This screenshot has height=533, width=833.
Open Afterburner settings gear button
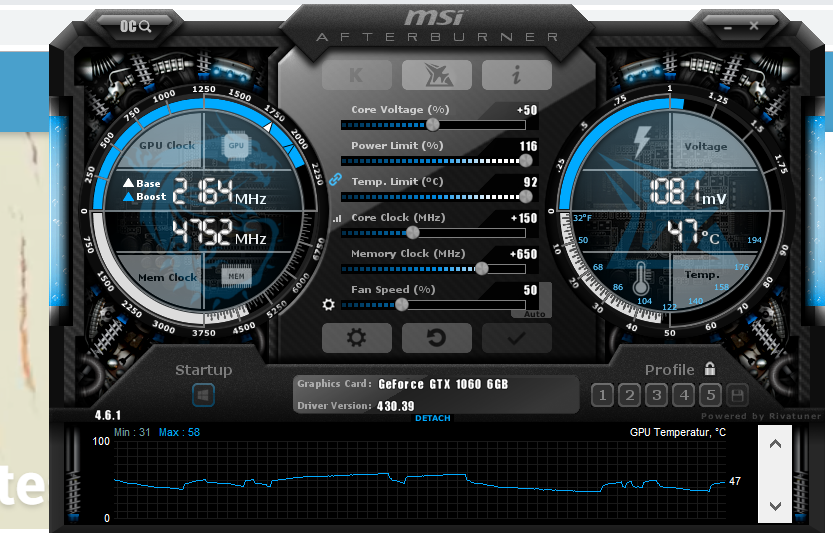[x=356, y=337]
